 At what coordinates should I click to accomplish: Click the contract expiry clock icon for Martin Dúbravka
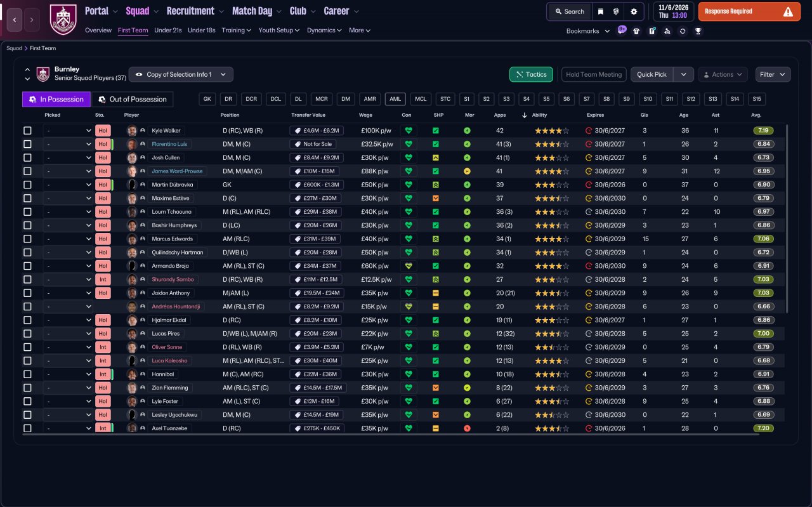[589, 185]
